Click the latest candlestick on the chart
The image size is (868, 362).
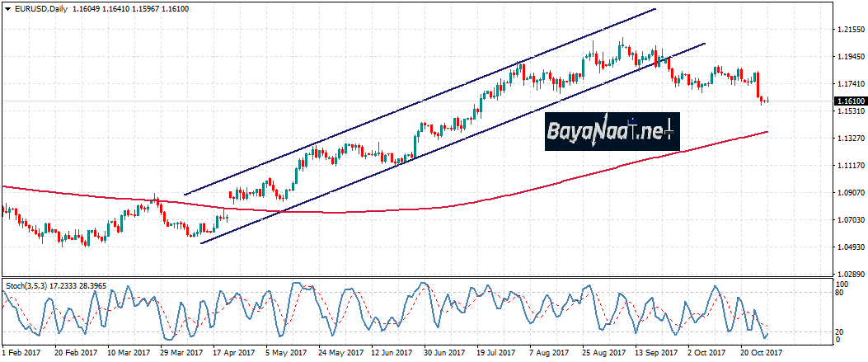point(767,101)
